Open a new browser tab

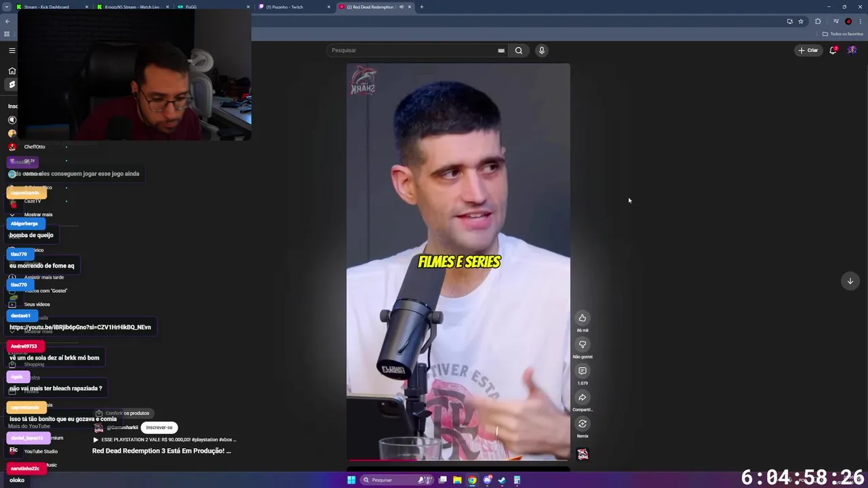tap(421, 7)
